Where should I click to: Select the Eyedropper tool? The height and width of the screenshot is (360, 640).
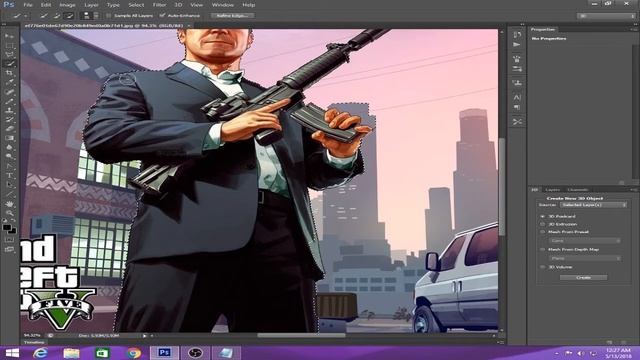tap(9, 82)
